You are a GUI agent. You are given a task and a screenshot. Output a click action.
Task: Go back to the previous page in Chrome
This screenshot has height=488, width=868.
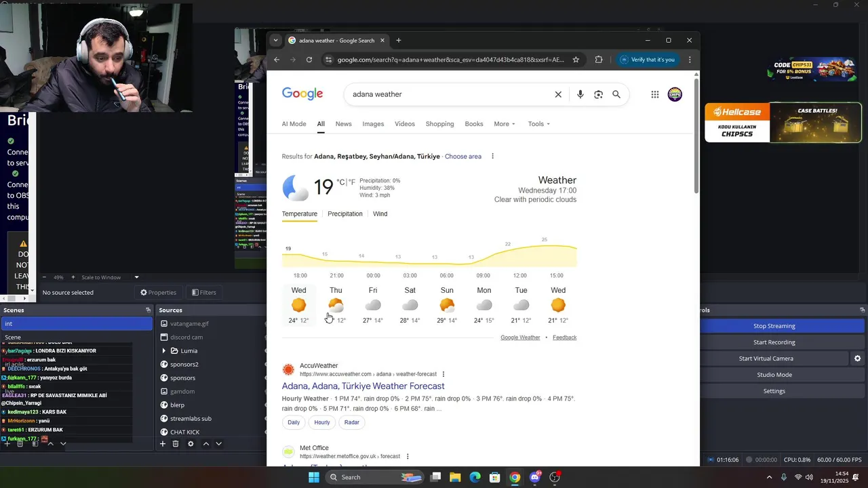click(x=277, y=60)
